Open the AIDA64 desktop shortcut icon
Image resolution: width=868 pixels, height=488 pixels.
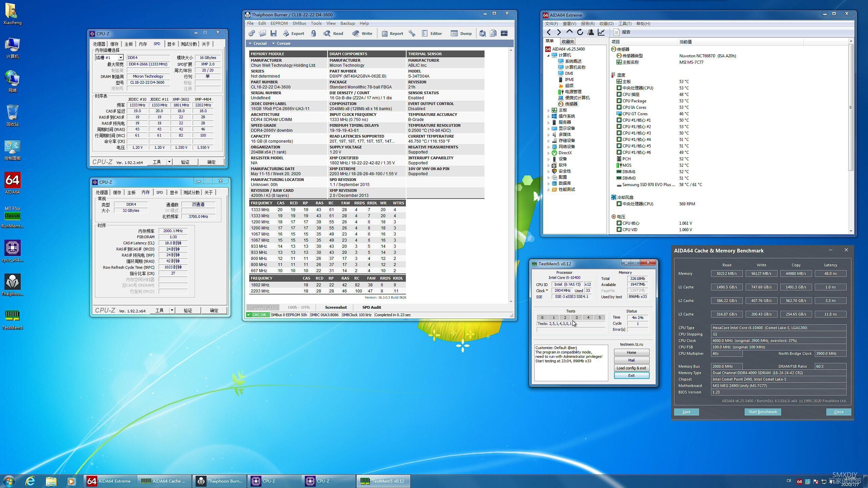click(x=12, y=183)
